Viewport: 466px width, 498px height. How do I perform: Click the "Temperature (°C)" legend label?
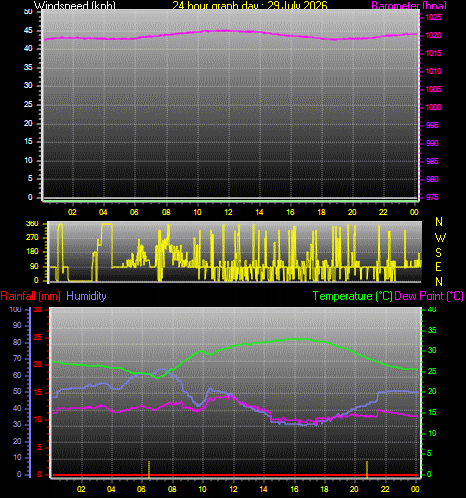(353, 296)
